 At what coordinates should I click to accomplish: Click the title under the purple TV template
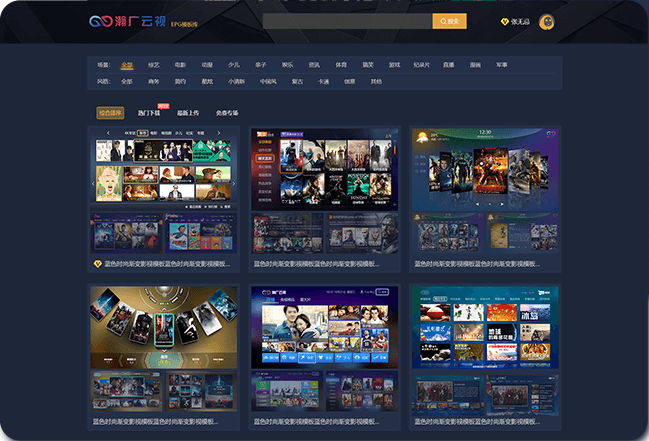click(x=316, y=422)
